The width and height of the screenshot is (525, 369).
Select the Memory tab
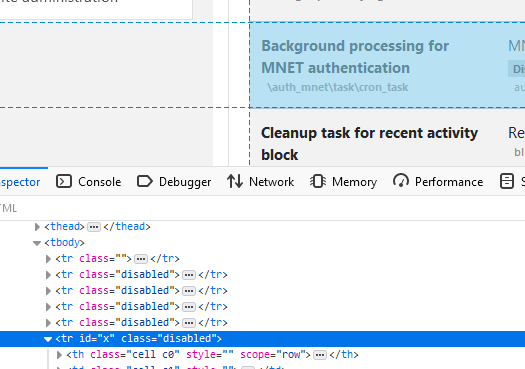click(x=344, y=182)
